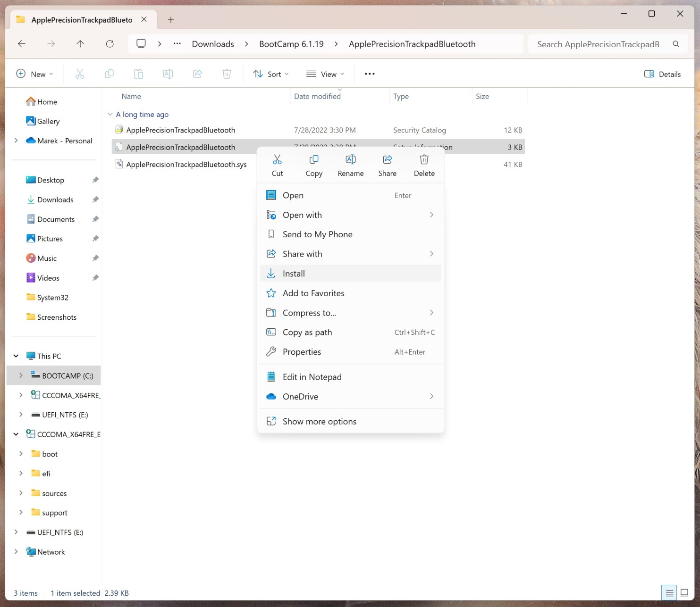
Task: Toggle the Details pane
Action: click(x=663, y=74)
